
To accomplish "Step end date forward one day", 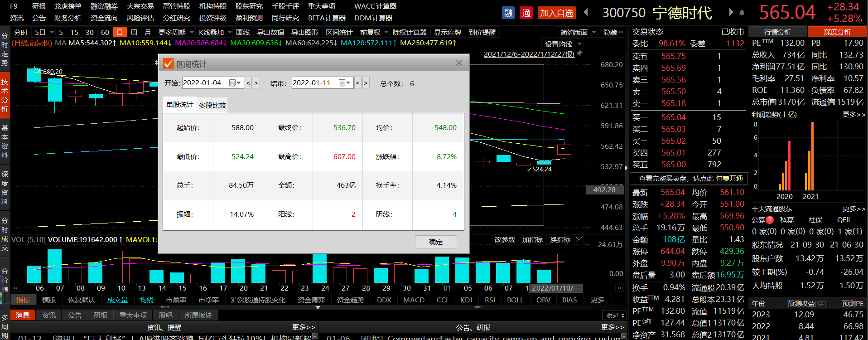I will coord(366,83).
